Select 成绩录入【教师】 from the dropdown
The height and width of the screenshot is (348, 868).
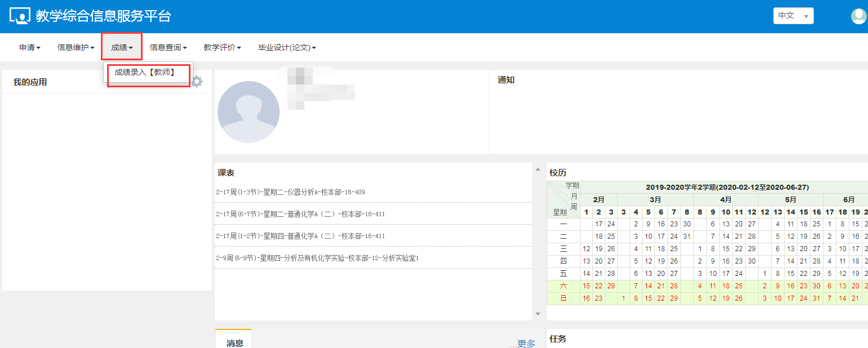145,72
